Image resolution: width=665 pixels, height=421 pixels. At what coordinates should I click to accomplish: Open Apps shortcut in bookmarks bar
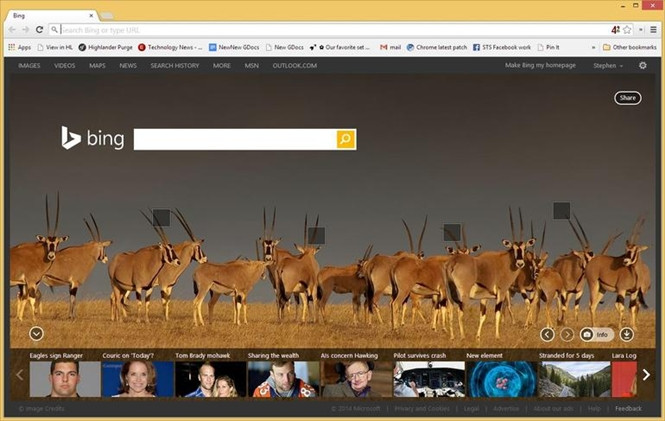coord(19,47)
